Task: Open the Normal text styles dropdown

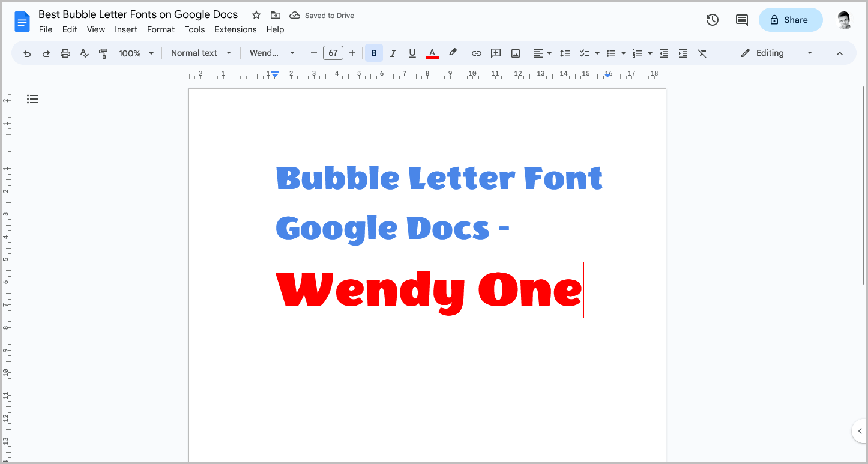Action: tap(200, 53)
